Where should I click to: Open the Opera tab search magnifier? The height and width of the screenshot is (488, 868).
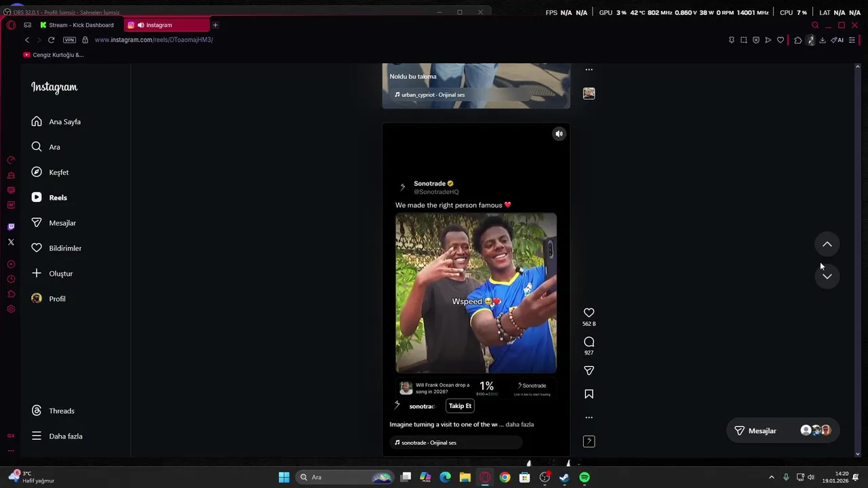pyautogui.click(x=815, y=25)
